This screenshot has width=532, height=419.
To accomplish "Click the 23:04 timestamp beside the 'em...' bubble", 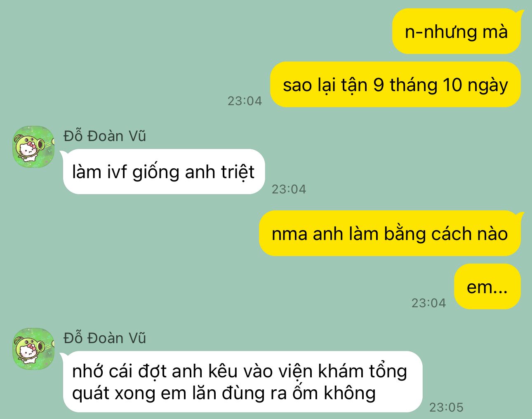I will (x=428, y=303).
